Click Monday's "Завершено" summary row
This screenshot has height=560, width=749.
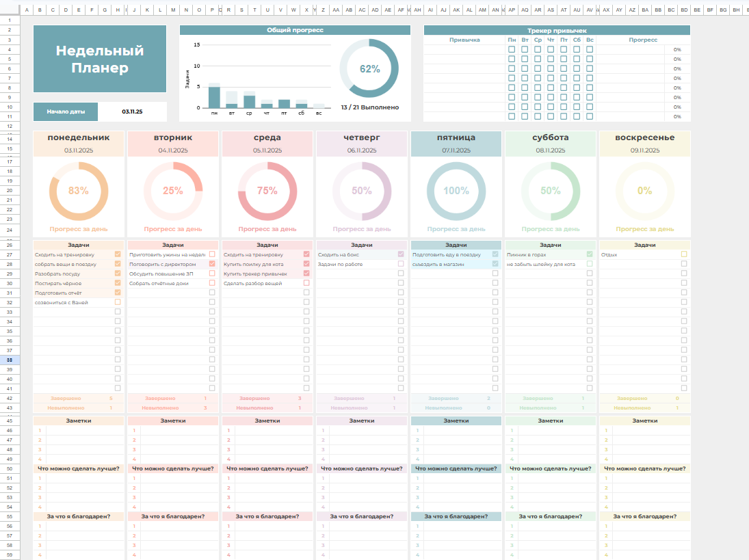pos(79,398)
